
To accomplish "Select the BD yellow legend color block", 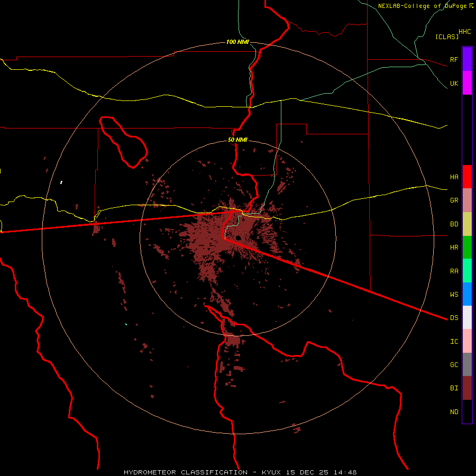I will pyautogui.click(x=467, y=224).
